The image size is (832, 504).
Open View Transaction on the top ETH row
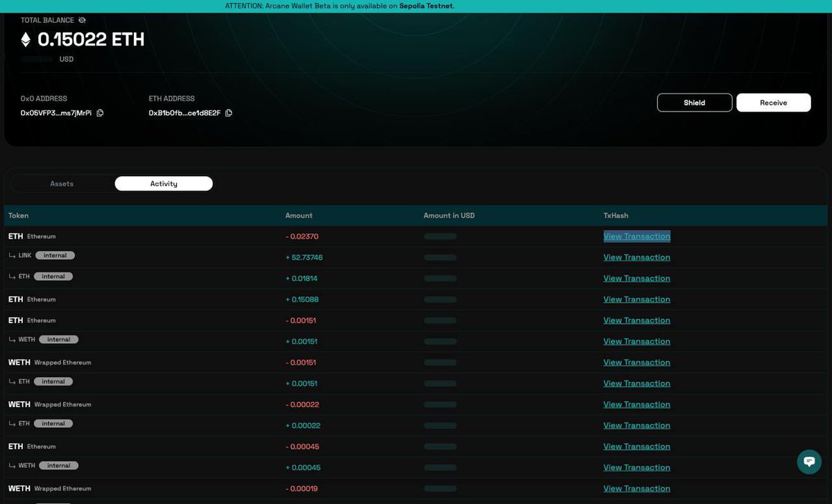pos(636,236)
